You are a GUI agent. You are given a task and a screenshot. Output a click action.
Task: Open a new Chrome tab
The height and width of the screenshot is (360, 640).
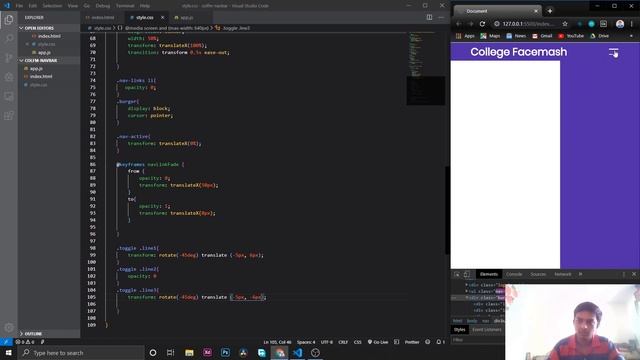click(550, 11)
